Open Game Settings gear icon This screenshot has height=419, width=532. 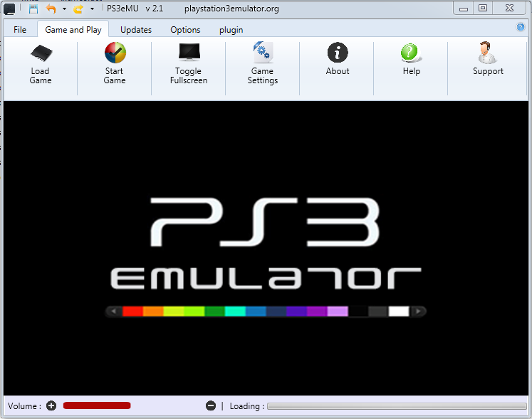[x=263, y=52]
